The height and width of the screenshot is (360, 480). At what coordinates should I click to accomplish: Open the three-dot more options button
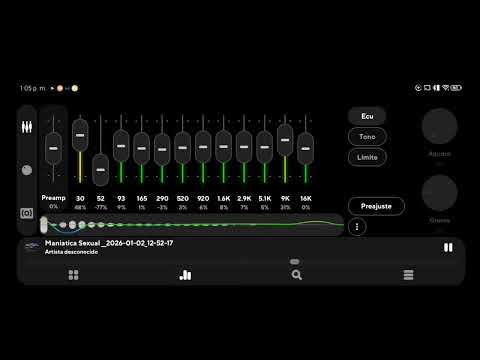tap(357, 227)
